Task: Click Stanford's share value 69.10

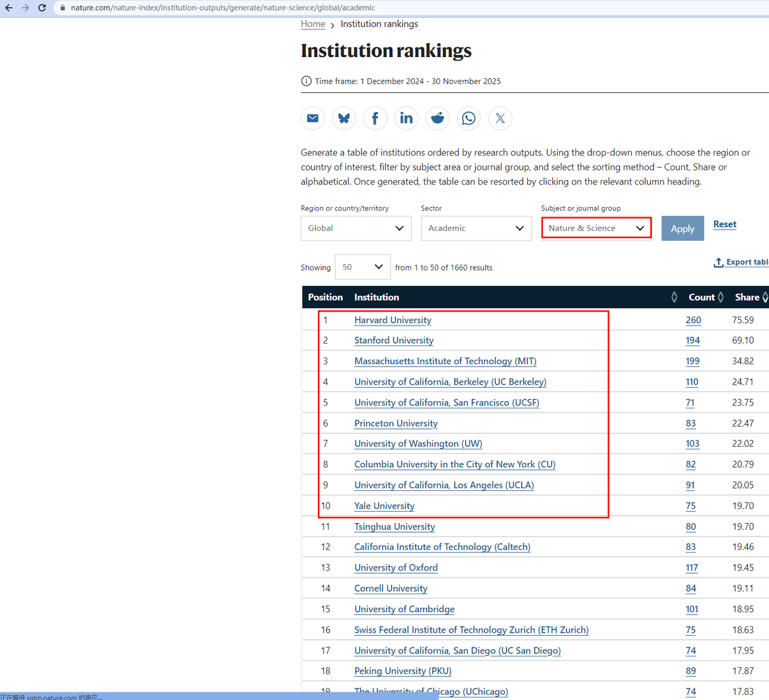Action: [x=743, y=340]
